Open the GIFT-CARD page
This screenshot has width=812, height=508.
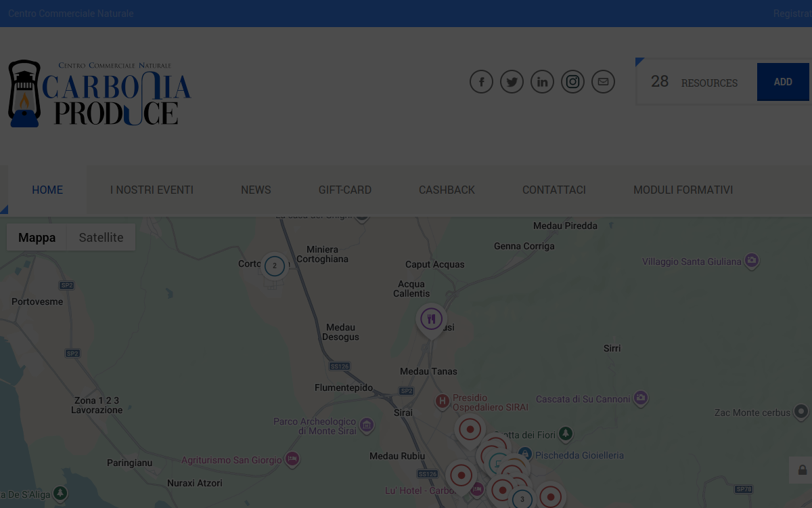(x=345, y=190)
